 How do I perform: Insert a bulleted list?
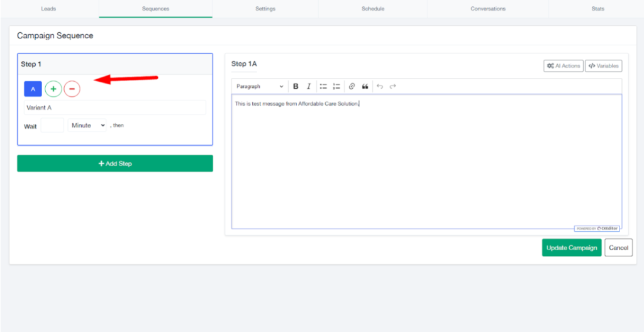(323, 86)
